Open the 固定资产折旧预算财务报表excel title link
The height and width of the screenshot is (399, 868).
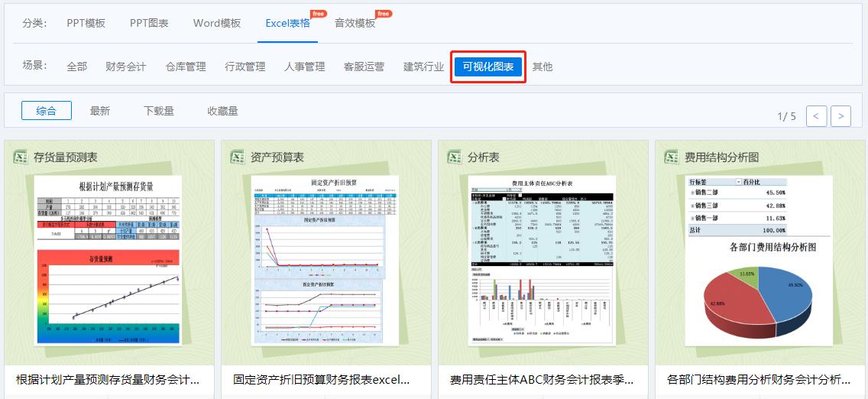(x=322, y=380)
